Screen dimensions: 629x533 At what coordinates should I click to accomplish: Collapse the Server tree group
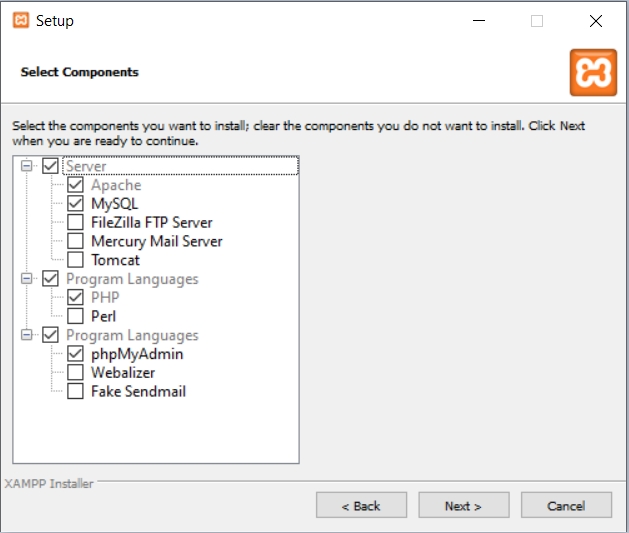click(x=26, y=166)
